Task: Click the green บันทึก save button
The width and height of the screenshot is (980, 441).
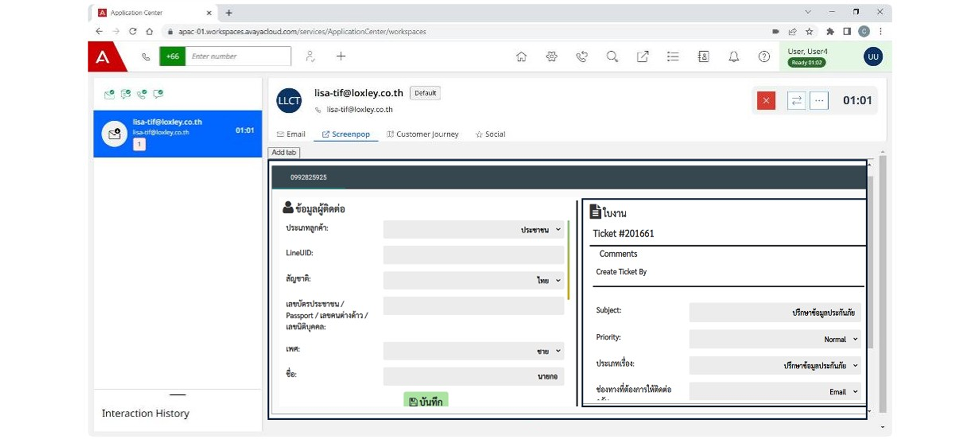Action: (x=426, y=401)
